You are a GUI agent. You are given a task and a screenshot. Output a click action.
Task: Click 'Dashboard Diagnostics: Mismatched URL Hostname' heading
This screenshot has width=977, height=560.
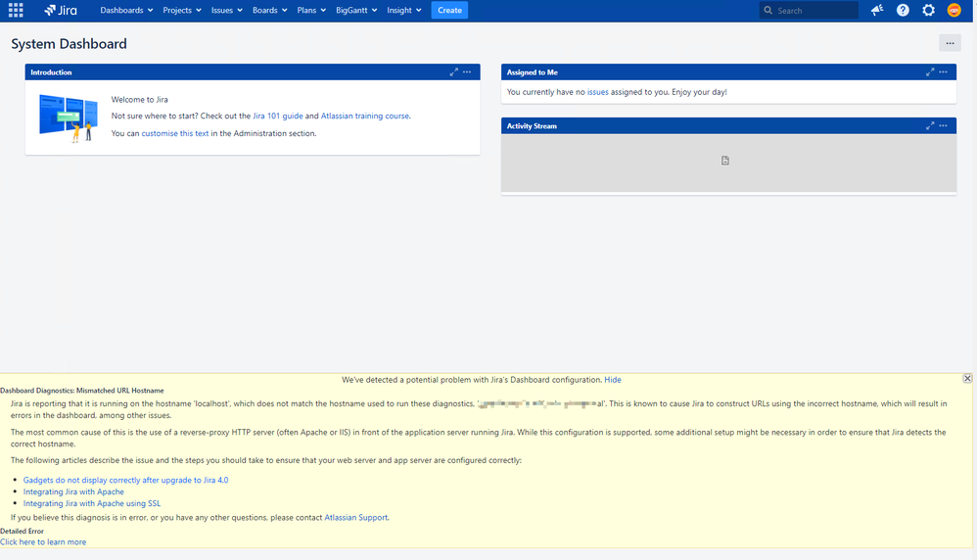pyautogui.click(x=81, y=391)
